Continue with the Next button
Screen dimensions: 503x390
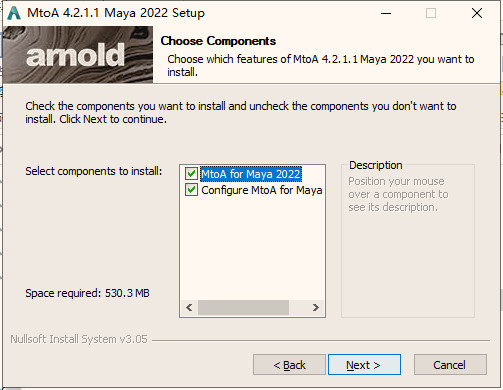364,365
